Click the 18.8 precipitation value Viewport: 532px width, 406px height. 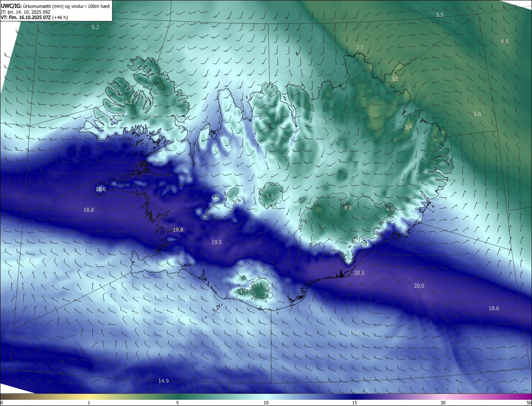(x=89, y=210)
